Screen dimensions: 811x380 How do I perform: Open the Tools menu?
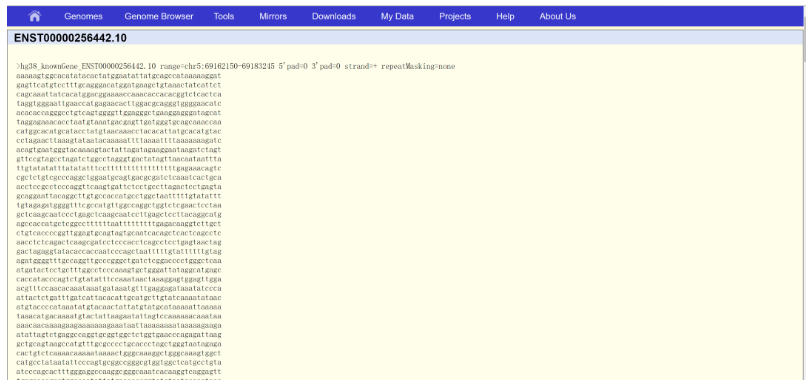[x=224, y=17]
